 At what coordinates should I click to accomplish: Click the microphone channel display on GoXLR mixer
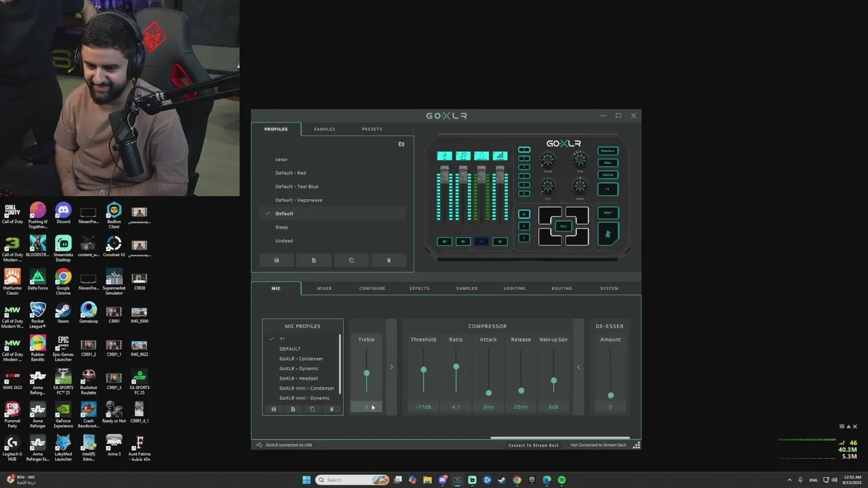click(444, 156)
